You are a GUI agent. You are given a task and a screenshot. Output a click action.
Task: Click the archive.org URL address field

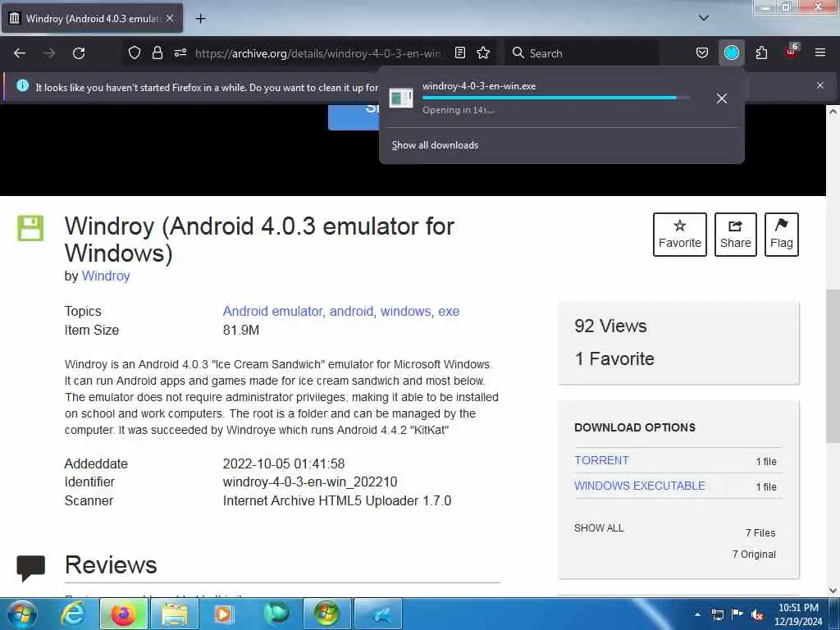pyautogui.click(x=319, y=53)
